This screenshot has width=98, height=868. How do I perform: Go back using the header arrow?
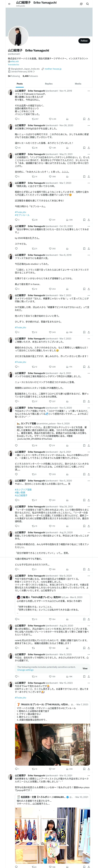click(9, 4)
